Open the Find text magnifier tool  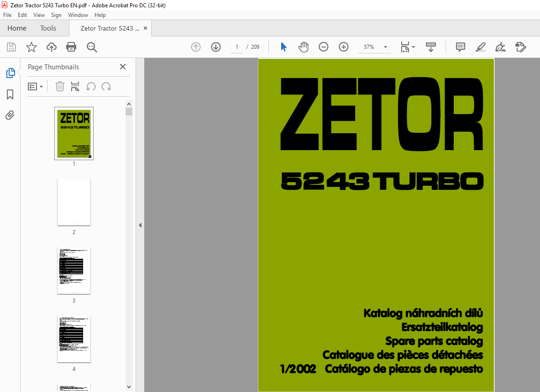pos(92,47)
